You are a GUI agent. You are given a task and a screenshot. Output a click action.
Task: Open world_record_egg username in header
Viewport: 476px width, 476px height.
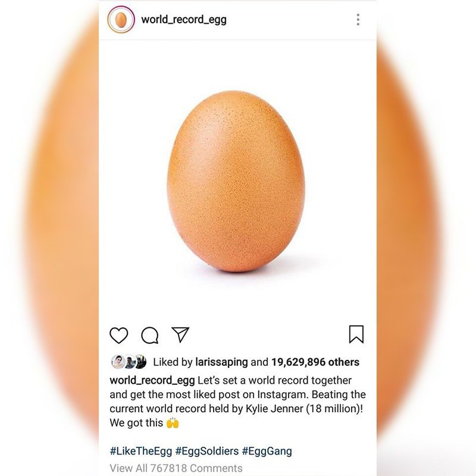click(x=184, y=20)
